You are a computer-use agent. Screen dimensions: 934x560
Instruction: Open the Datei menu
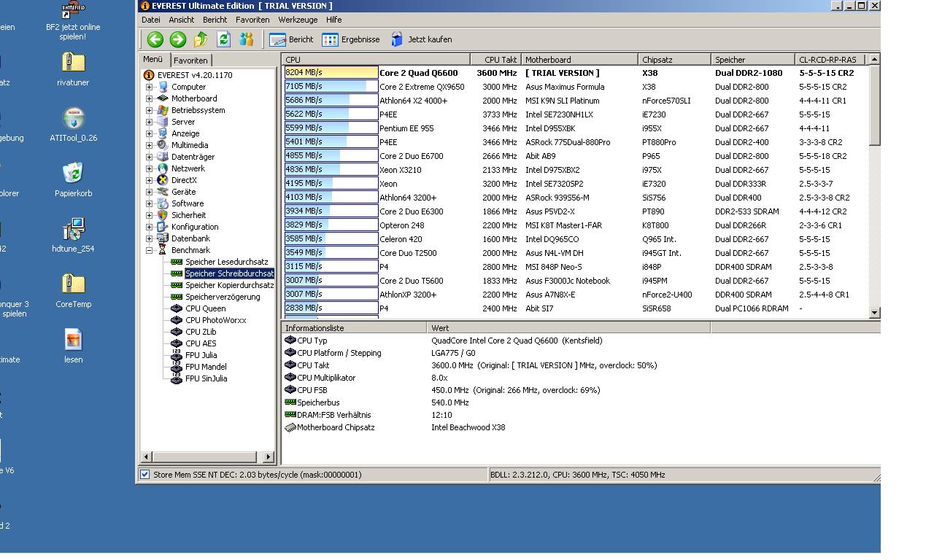[151, 20]
